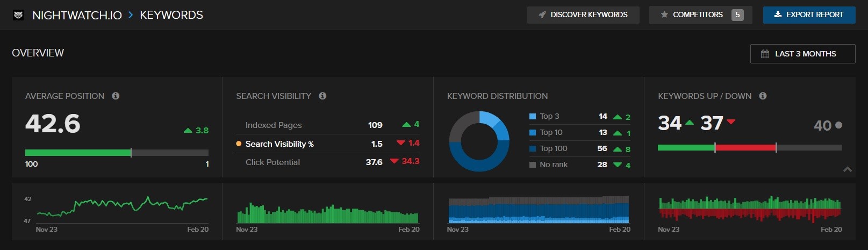Viewport: 868px width, 250px height.
Task: Click the download icon on Export Report
Action: pos(777,15)
